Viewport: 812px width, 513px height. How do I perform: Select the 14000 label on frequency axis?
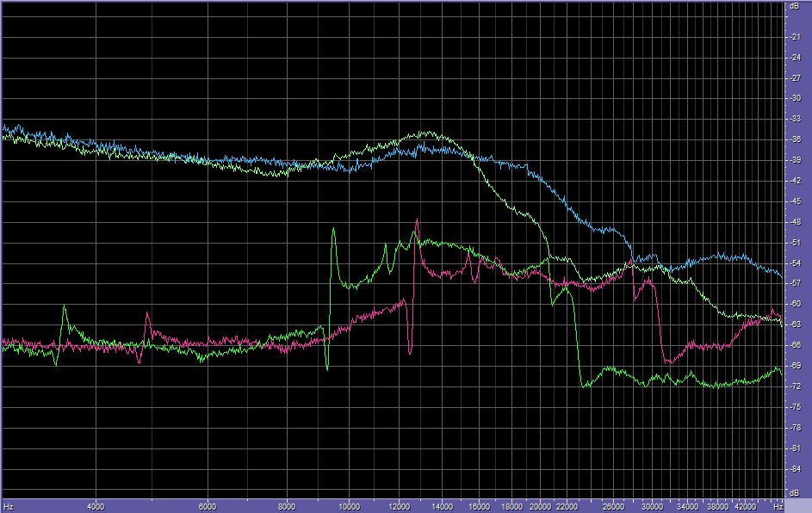[443, 507]
